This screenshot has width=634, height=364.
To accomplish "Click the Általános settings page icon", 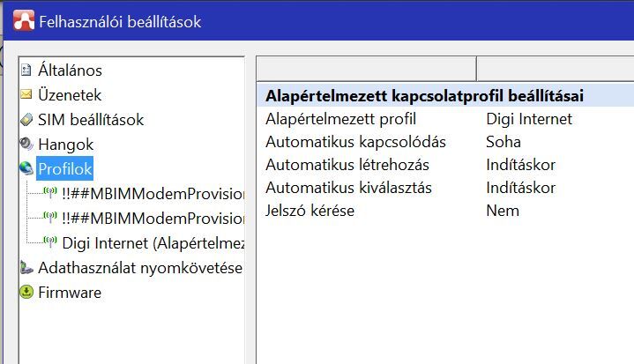I will (x=26, y=71).
